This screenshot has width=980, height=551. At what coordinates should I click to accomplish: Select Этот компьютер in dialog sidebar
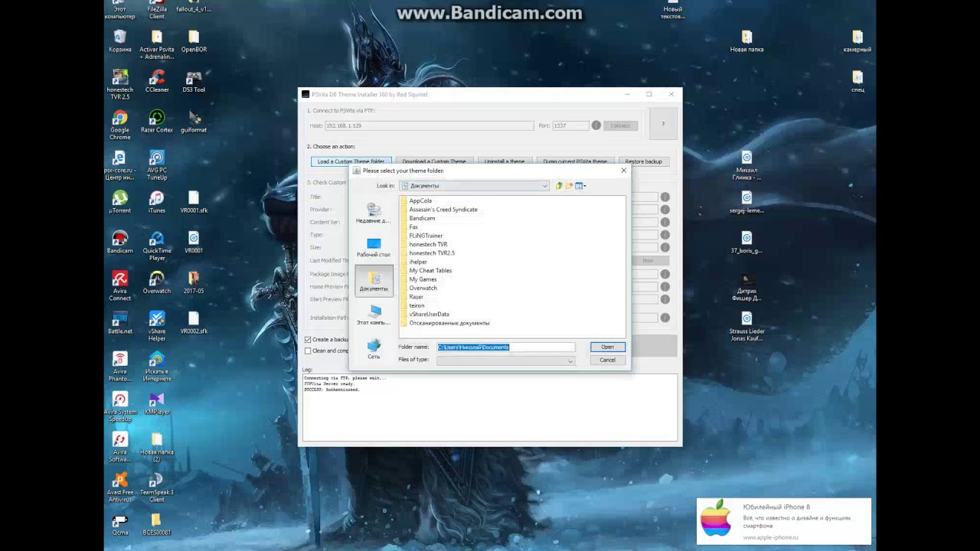pos(374,315)
